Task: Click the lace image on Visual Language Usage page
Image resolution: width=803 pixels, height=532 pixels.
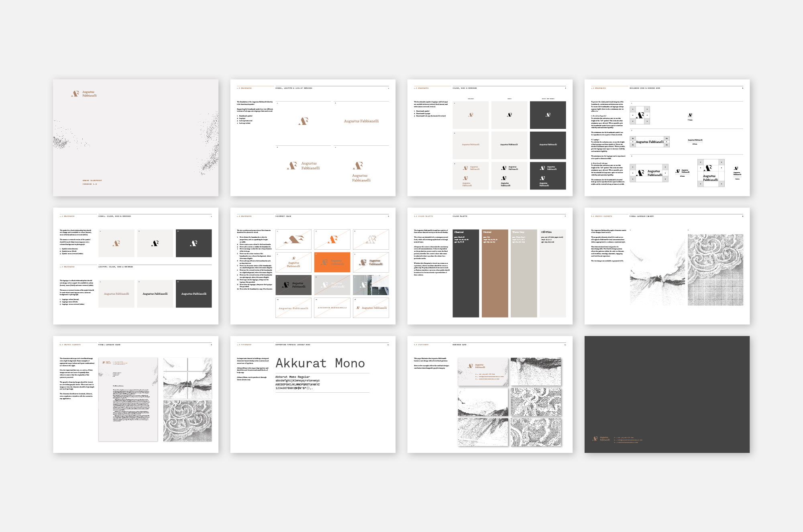Action: (188, 421)
